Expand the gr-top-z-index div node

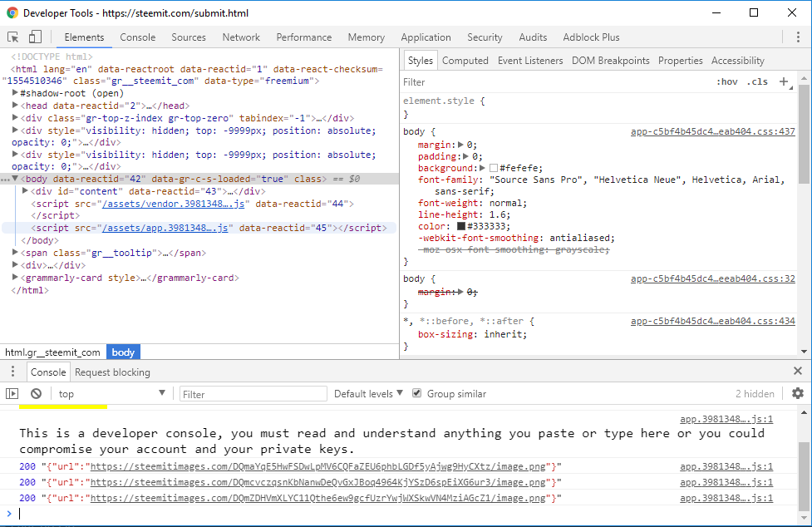[15, 117]
